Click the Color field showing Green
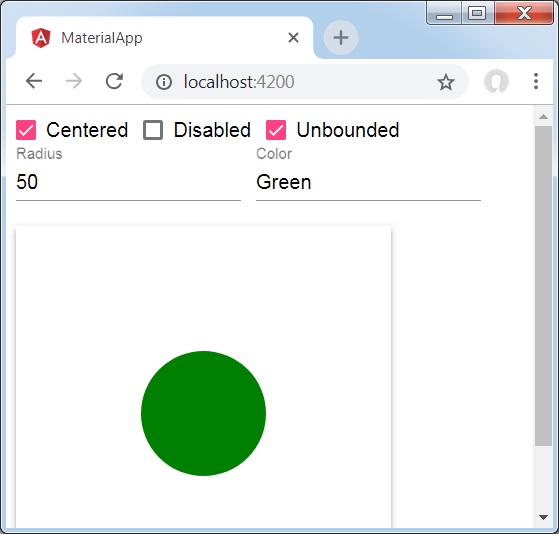 pyautogui.click(x=368, y=182)
